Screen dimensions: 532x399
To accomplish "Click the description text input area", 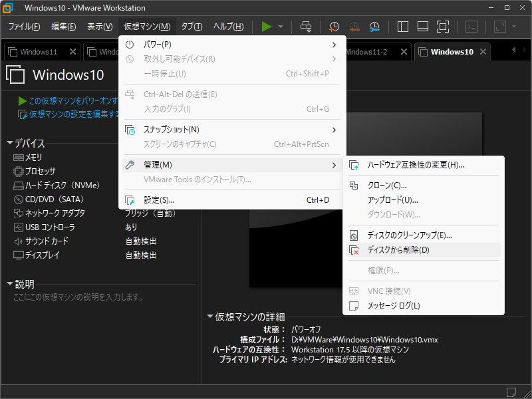I will [100, 297].
